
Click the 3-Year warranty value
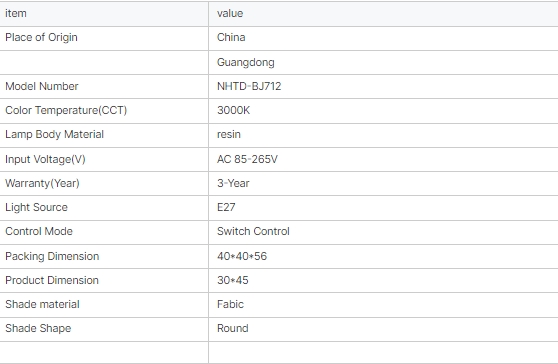(x=233, y=183)
